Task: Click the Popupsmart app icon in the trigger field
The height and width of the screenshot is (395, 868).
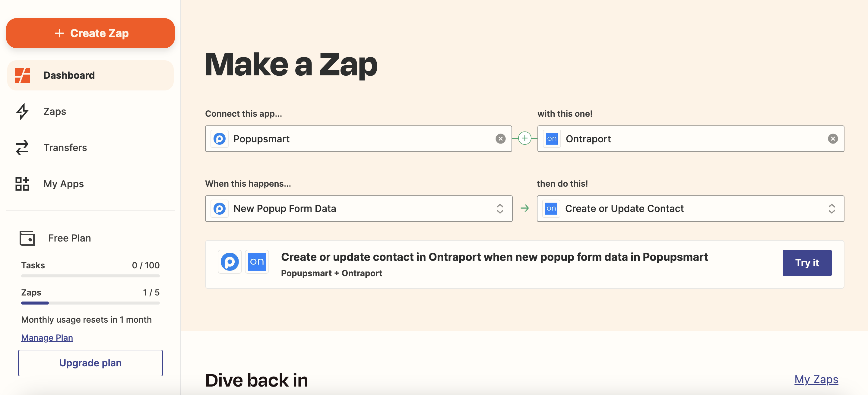Action: pos(219,138)
